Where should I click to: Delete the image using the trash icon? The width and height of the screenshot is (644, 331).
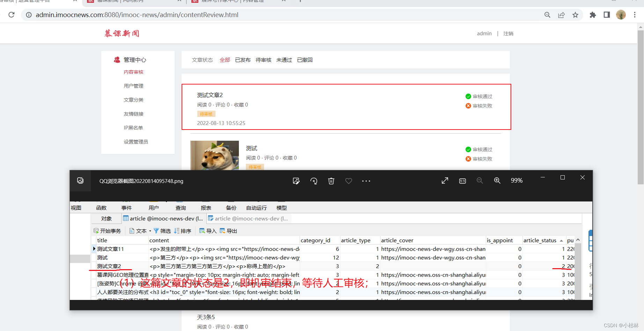point(331,181)
